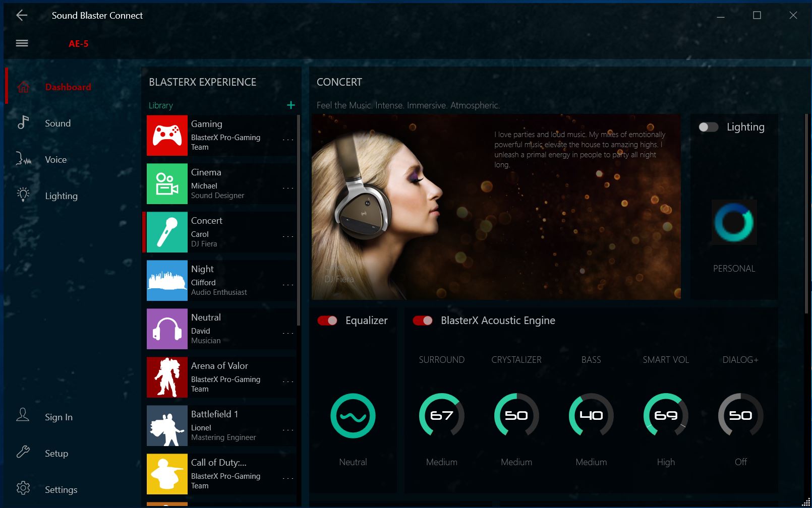Adjust the Surround dial showing 67
Image resolution: width=812 pixels, height=508 pixels.
442,415
